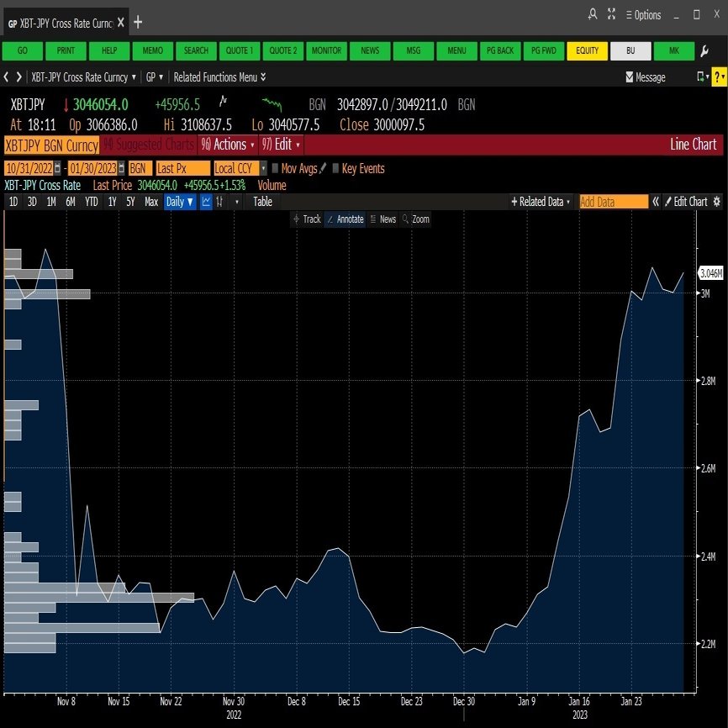Click the QUOTE 2 key button
Viewport: 728px width, 728px height.
click(283, 50)
